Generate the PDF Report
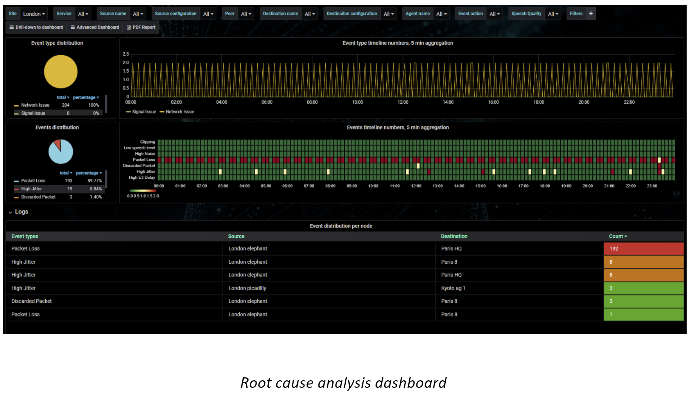 pos(141,27)
